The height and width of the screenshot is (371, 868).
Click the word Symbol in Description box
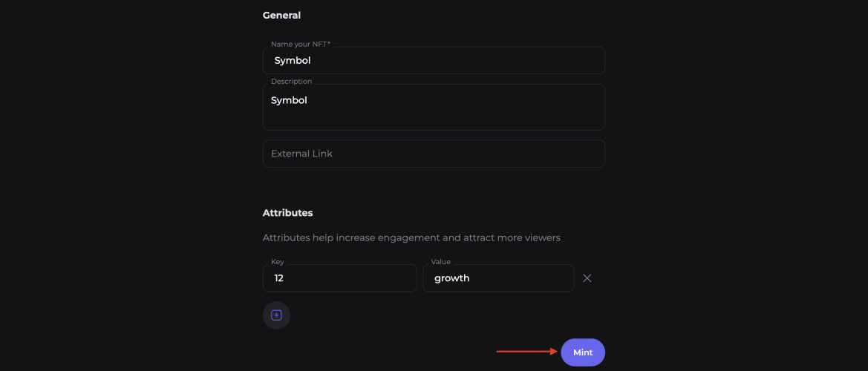click(x=288, y=101)
